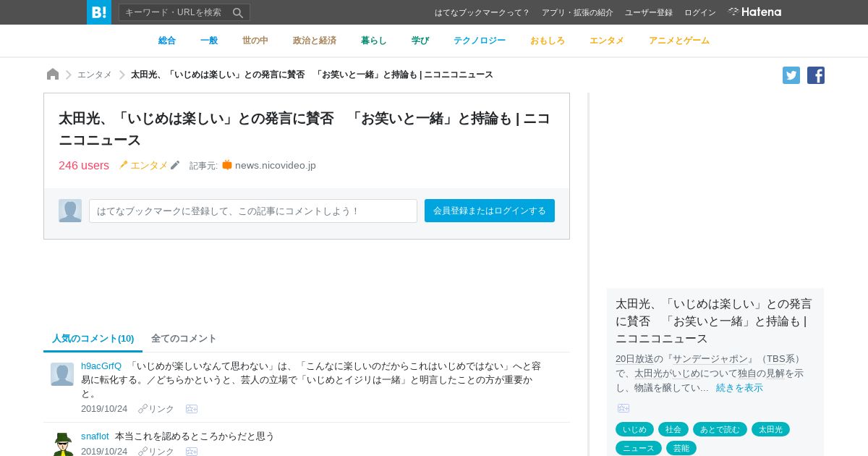Click 2019/10/24 date on h9acGrfQ comment
Screen dimensions: 868x456
[x=104, y=409]
